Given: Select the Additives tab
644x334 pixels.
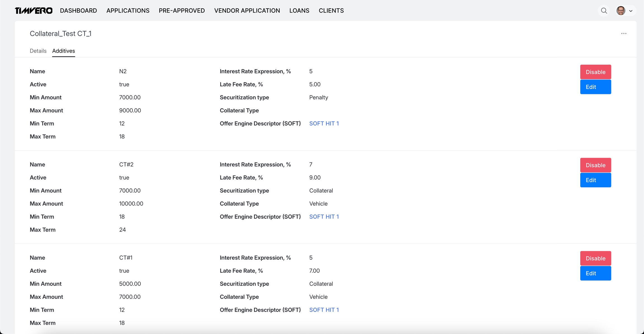Looking at the screenshot, I should coord(63,51).
